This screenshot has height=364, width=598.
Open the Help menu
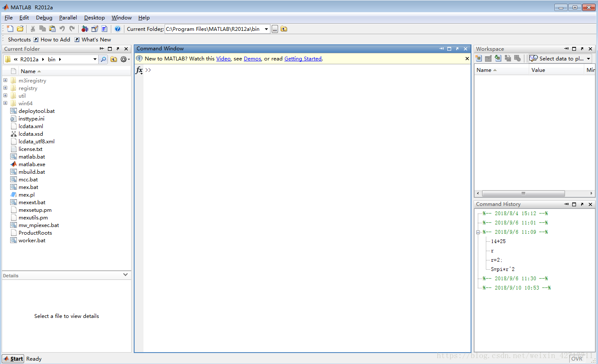click(144, 18)
